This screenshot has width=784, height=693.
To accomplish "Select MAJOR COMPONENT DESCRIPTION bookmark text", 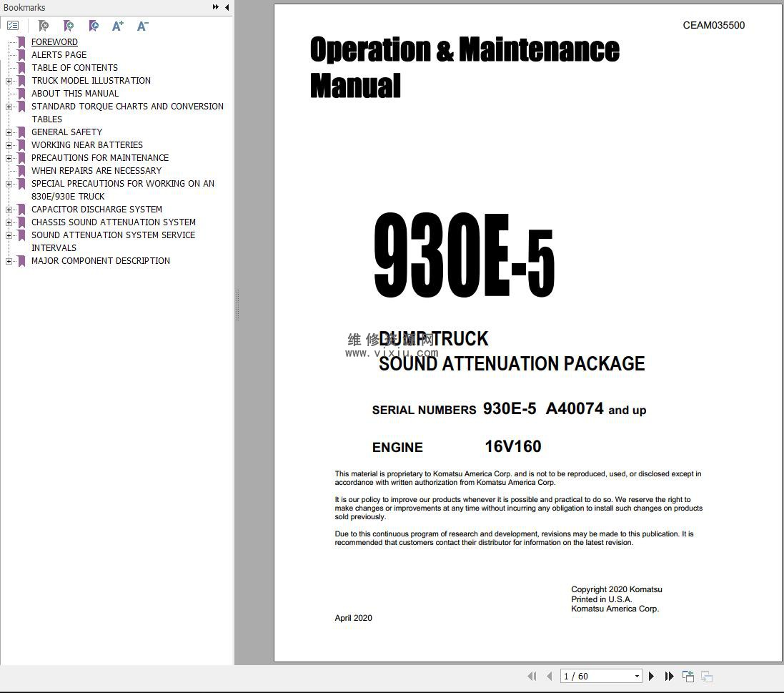I will [101, 261].
